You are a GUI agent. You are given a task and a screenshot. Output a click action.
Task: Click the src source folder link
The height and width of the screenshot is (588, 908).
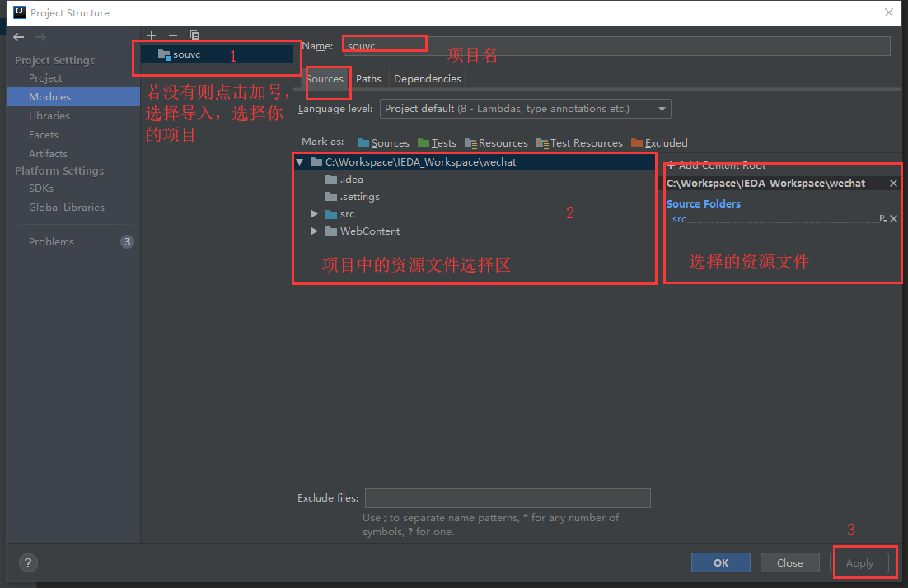[679, 219]
